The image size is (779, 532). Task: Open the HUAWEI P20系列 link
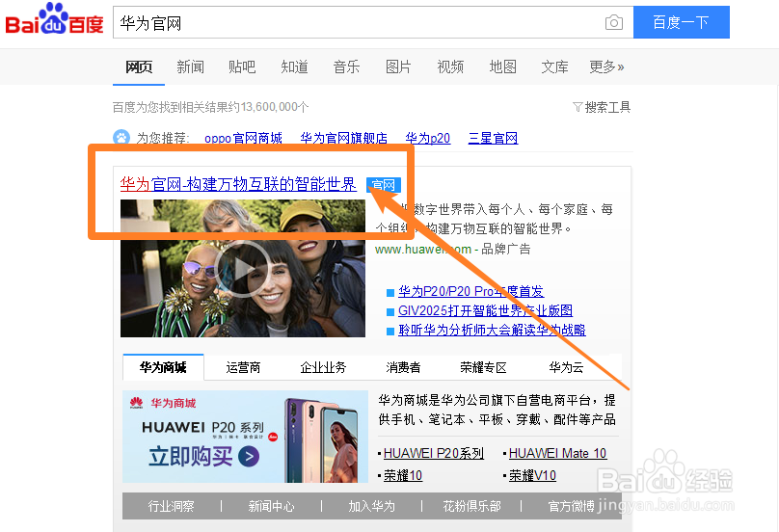pyautogui.click(x=433, y=453)
